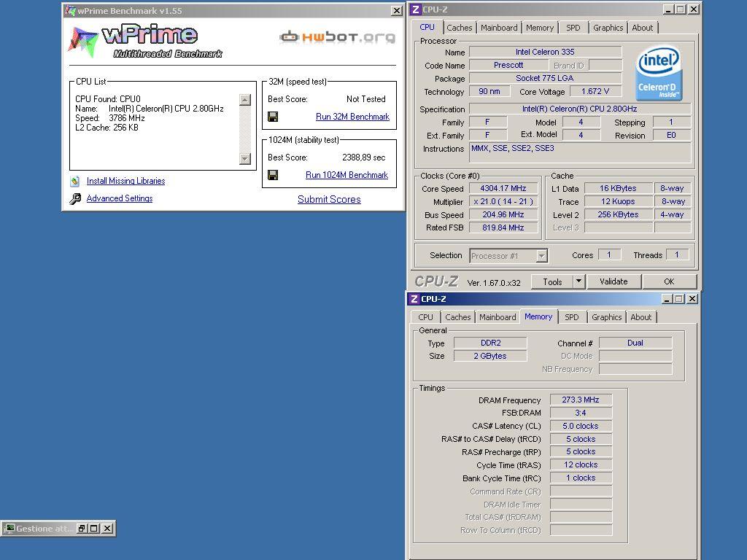Click the 1024M best score 2388,89 sec
Image resolution: width=747 pixels, height=560 pixels.
coord(364,157)
